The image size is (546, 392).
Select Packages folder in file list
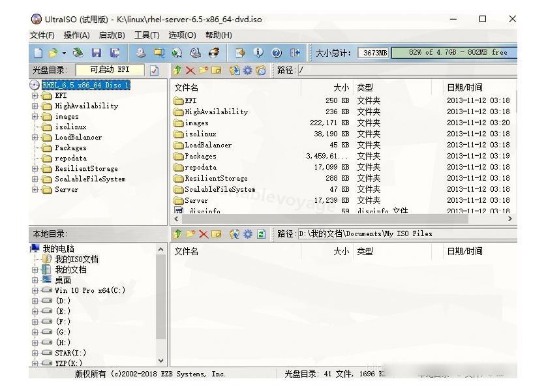[200, 157]
